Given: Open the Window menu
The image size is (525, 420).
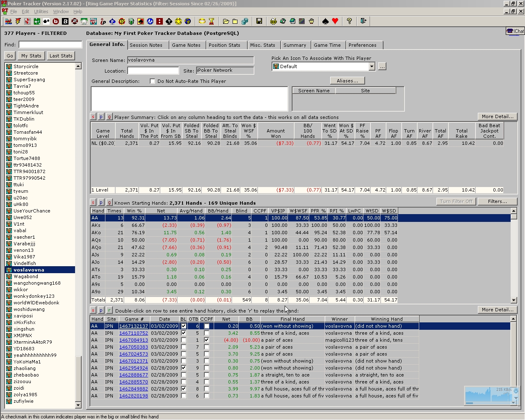Looking at the screenshot, I should (61, 11).
